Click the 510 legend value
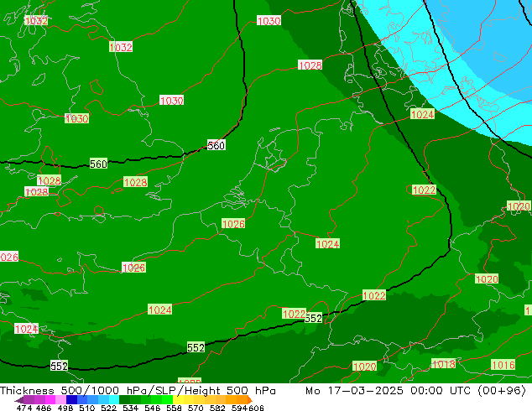The width and height of the screenshot is (532, 411). (x=87, y=408)
